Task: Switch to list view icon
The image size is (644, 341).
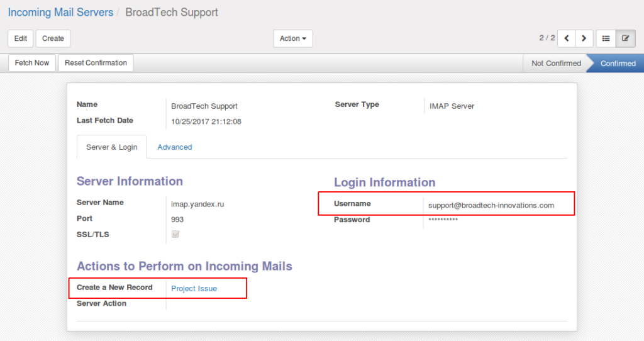Action: tap(606, 38)
